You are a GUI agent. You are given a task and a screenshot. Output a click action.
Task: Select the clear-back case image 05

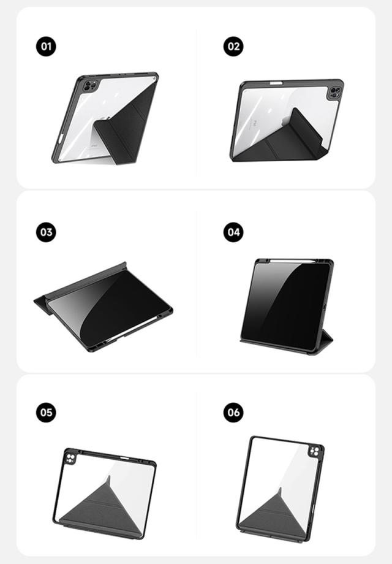(x=105, y=493)
